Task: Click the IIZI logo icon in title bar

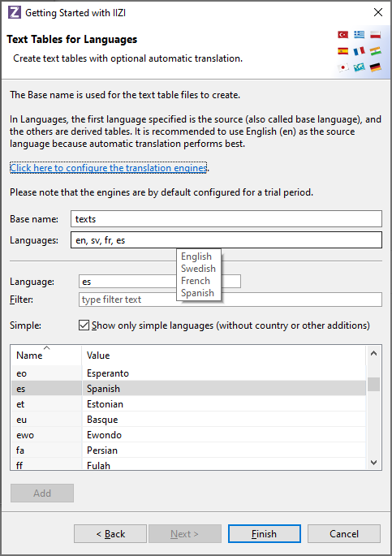Action: coord(15,12)
